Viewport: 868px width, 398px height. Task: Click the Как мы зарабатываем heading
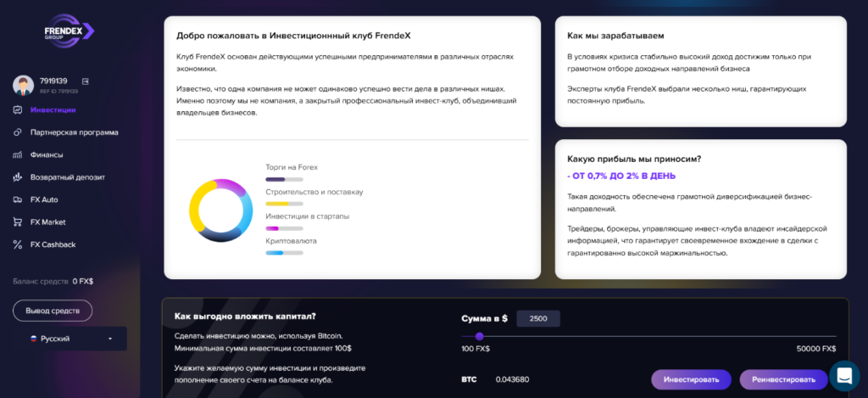(615, 36)
